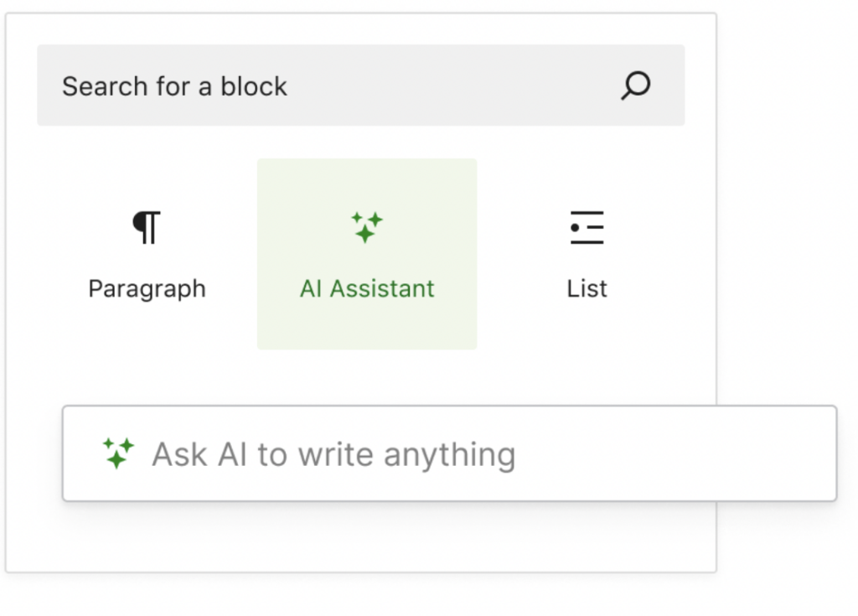Click the Paragraph block tile area
This screenshot has height=616, width=858.
(147, 254)
